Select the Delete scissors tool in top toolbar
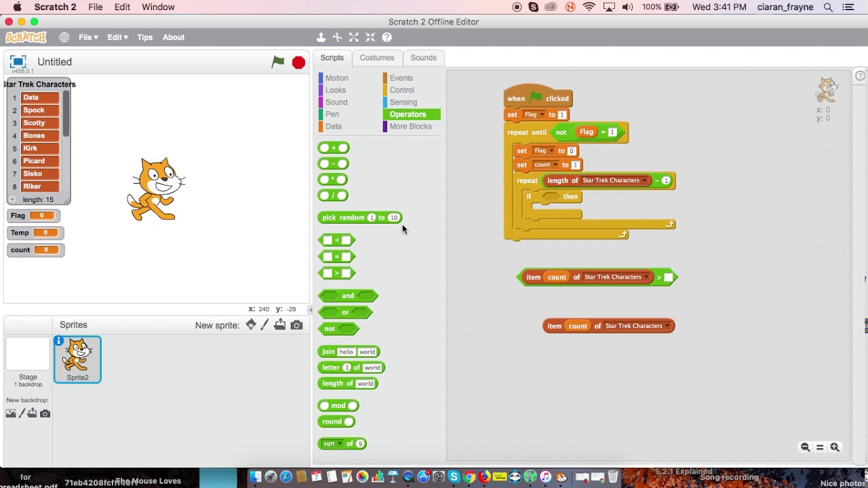This screenshot has width=868, height=488. pyautogui.click(x=337, y=37)
